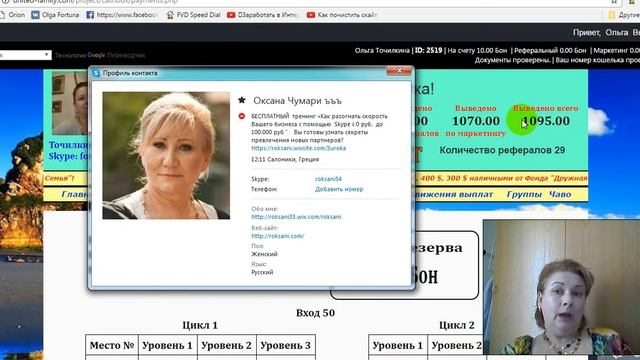Open the Orion bookmark

click(x=12, y=15)
